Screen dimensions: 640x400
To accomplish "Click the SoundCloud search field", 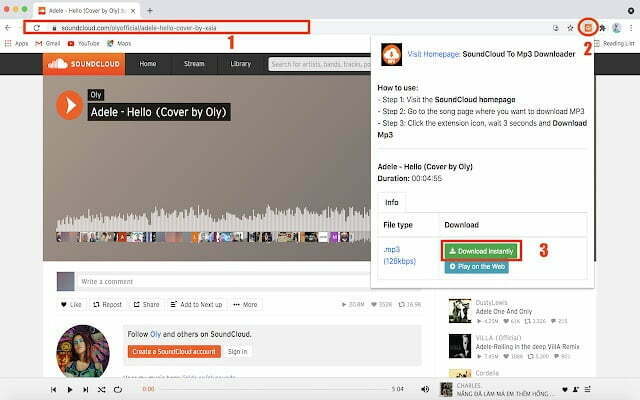I will pos(320,64).
